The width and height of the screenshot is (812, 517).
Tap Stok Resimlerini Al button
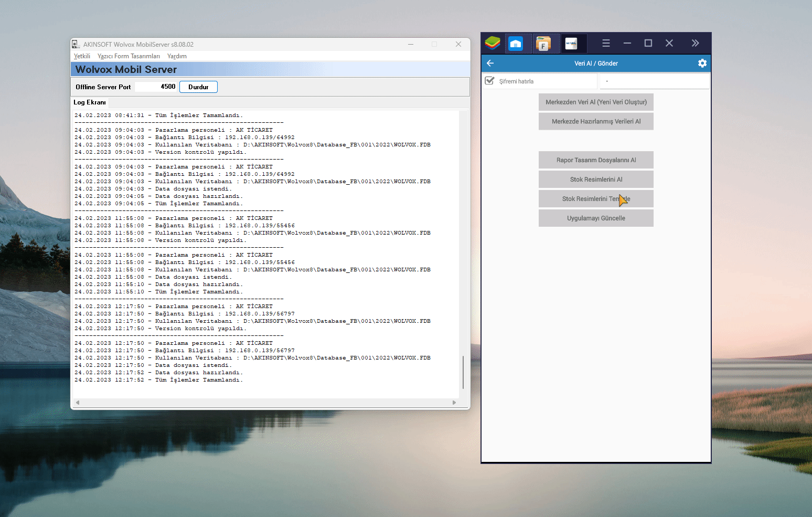point(596,180)
